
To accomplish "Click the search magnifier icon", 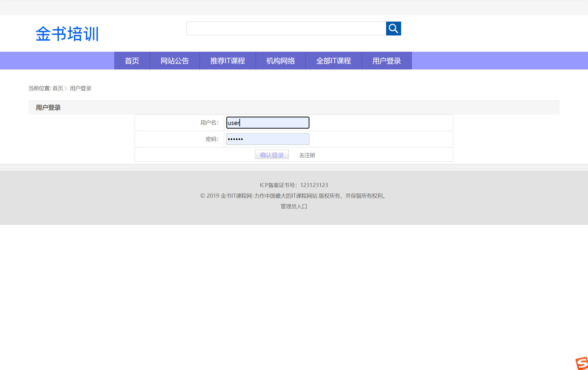I will point(394,29).
